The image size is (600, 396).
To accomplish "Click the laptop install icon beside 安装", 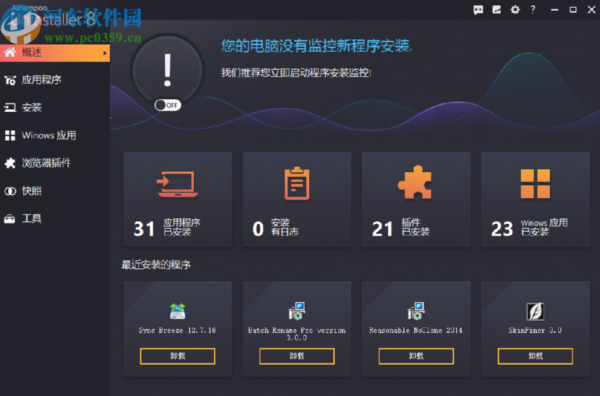I will point(10,108).
